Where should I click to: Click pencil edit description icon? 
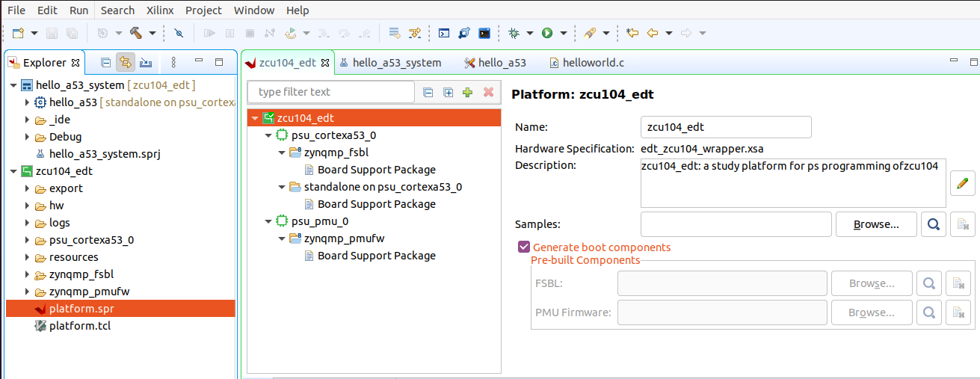point(963,183)
